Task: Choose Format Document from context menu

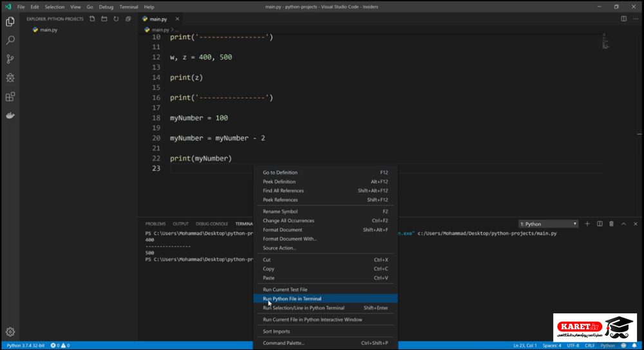Action: 325,230
